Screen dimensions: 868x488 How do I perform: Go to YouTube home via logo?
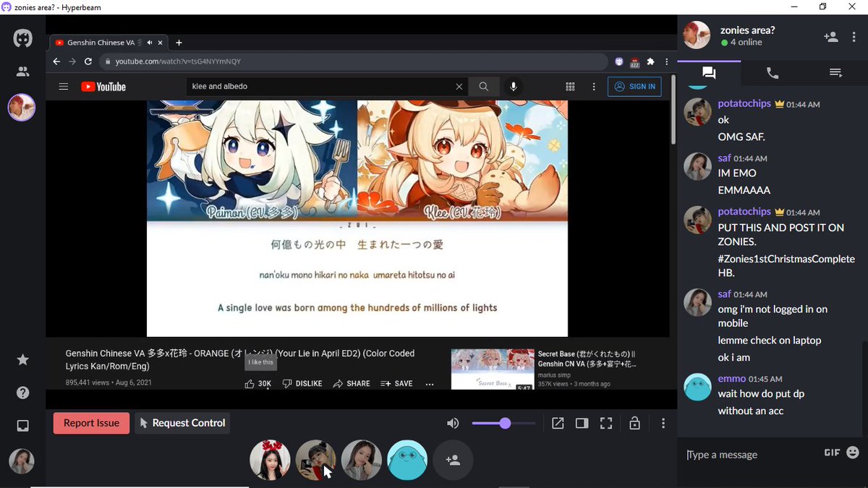coord(103,87)
